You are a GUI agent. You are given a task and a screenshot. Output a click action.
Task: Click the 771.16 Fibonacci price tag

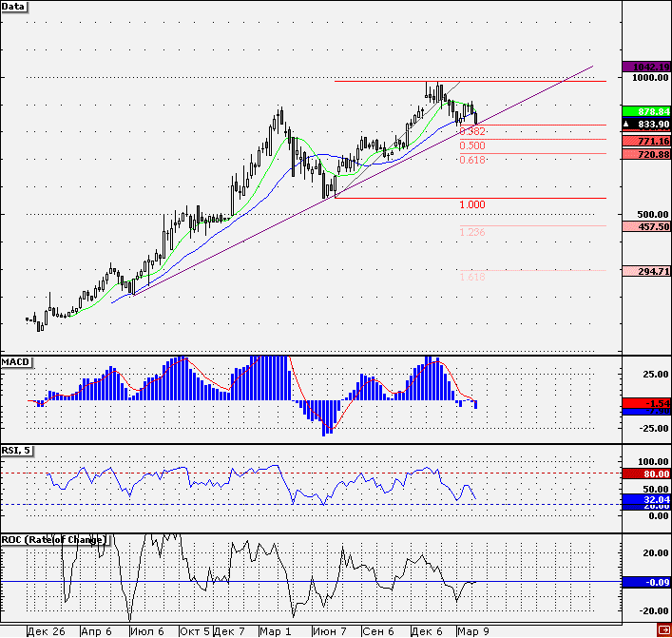pyautogui.click(x=646, y=141)
